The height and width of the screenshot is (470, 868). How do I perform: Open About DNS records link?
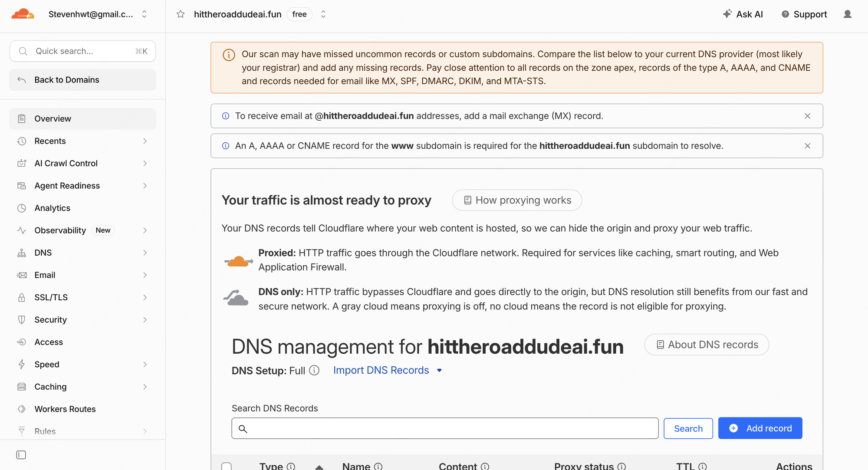(707, 345)
